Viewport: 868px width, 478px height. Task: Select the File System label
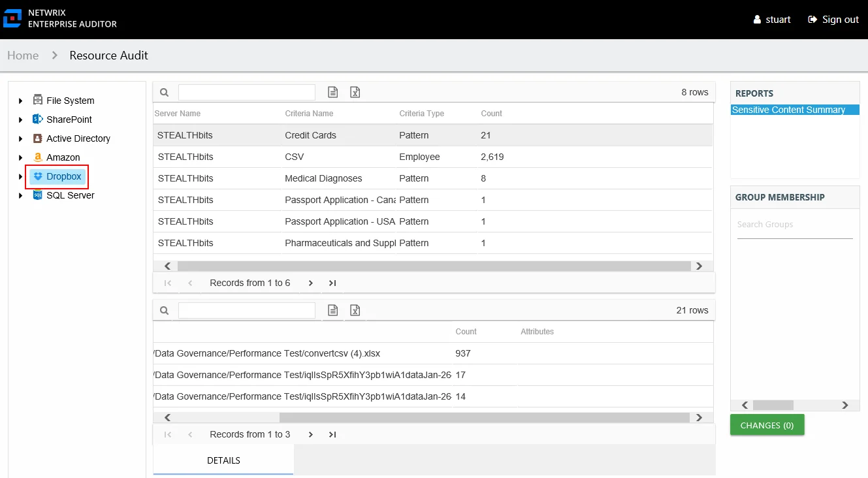point(71,101)
